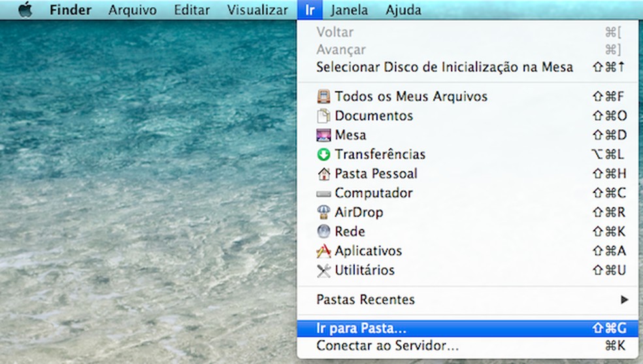Viewport: 643px width, 364px height.
Task: Click the Documentos page icon
Action: [x=324, y=116]
